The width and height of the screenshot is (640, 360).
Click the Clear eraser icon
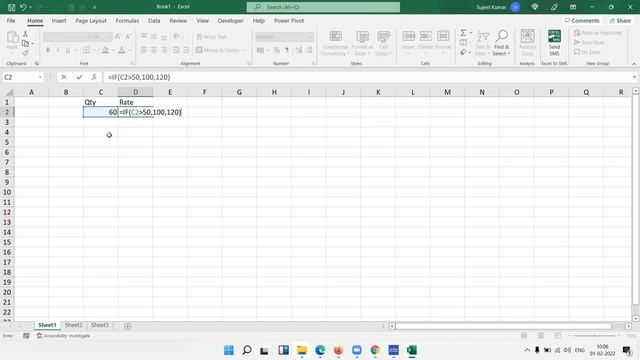click(463, 52)
